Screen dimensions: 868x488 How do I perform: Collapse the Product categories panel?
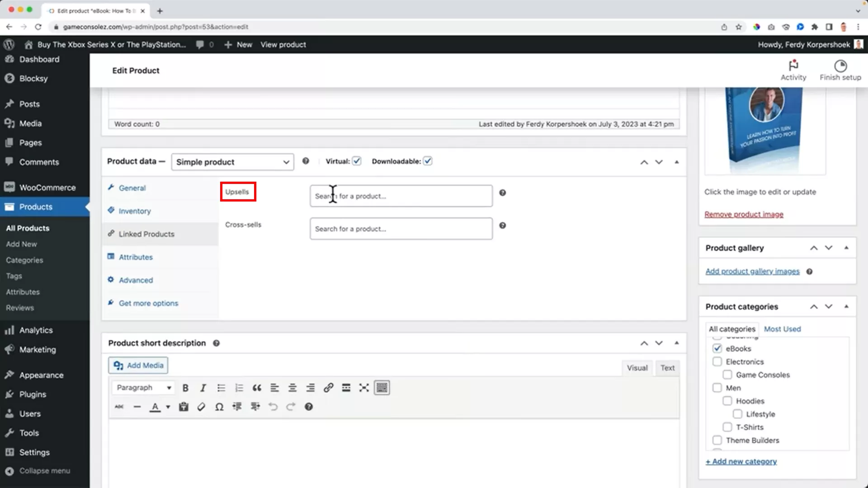[846, 306]
